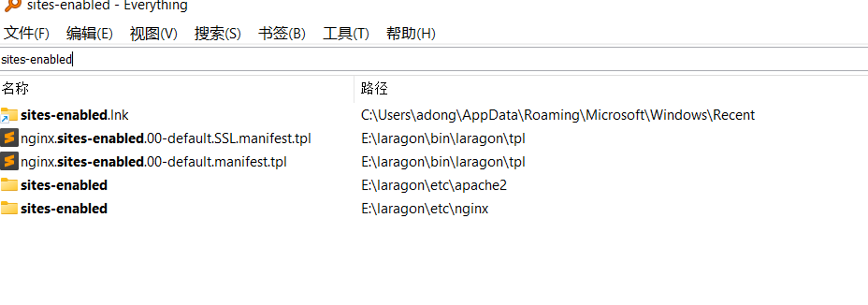Open the 搜索(S) menu
This screenshot has width=868, height=305.
217,33
